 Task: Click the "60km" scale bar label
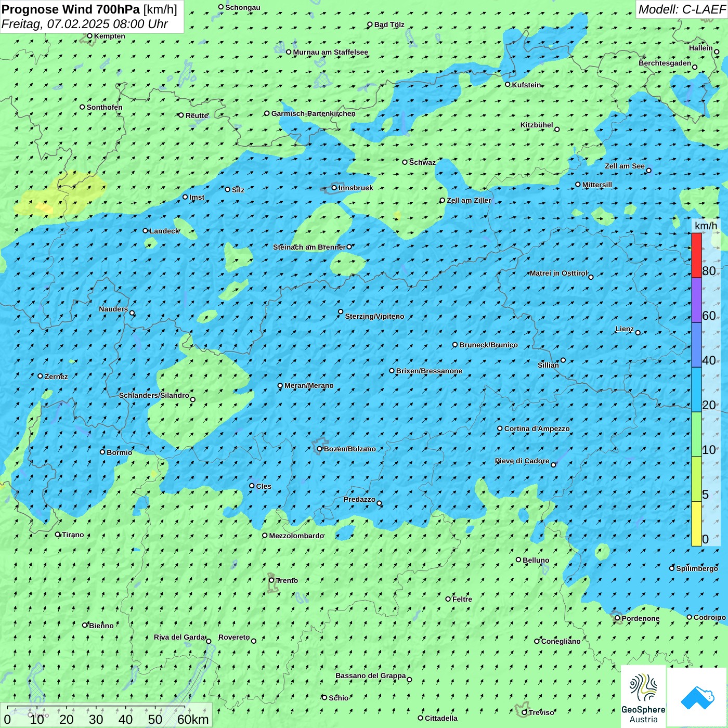(x=193, y=719)
